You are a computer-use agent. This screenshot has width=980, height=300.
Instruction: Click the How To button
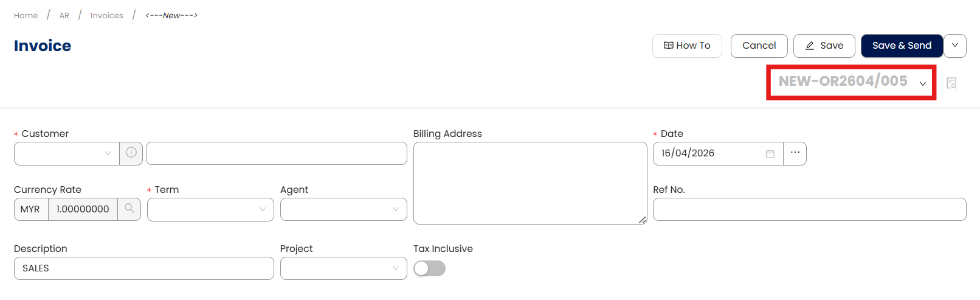click(687, 46)
